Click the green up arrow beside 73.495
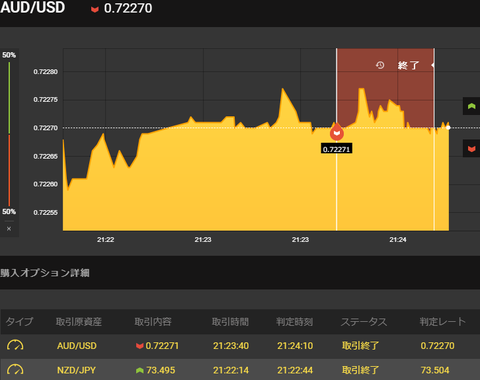Screen dimensions: 480x380 pos(140,370)
